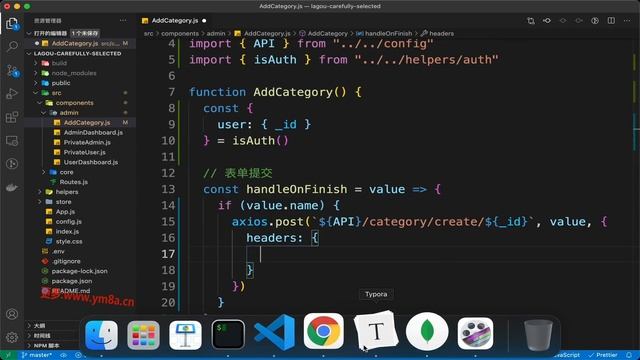Click the components breadcrumb segment

coord(180,33)
